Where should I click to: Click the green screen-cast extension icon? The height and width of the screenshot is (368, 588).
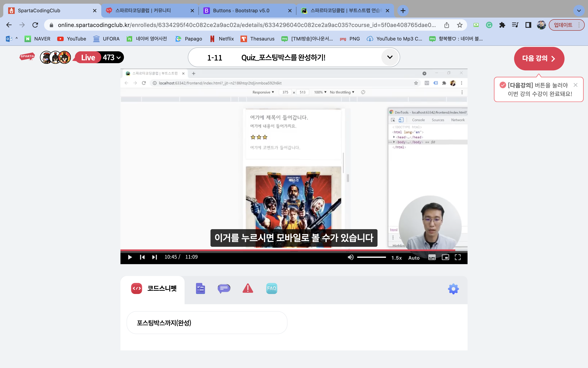(x=476, y=25)
